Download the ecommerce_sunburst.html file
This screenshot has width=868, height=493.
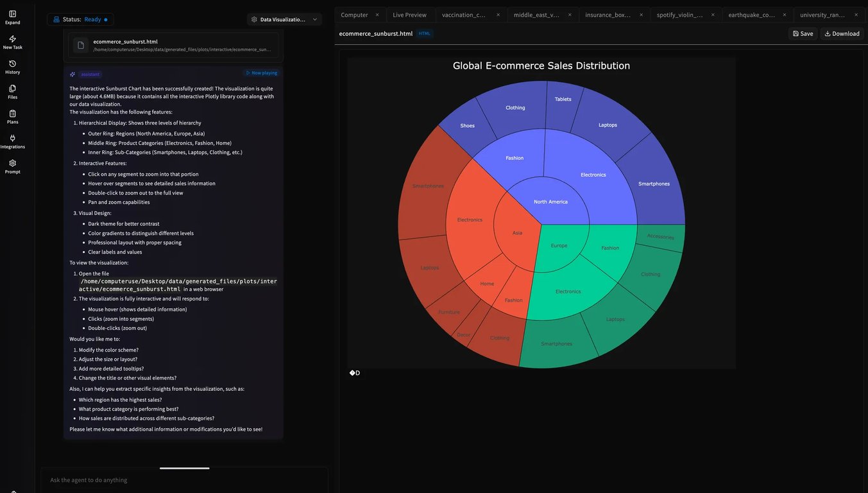842,33
